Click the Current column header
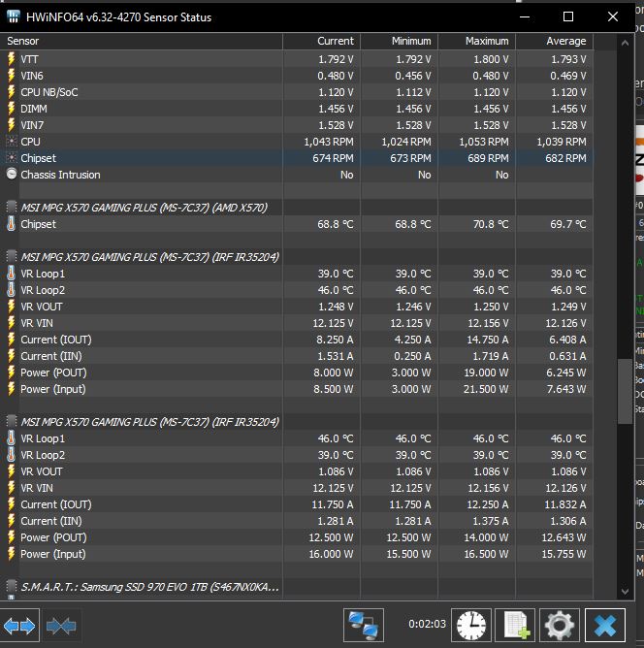Image resolution: width=644 pixels, height=648 pixels. tap(321, 41)
